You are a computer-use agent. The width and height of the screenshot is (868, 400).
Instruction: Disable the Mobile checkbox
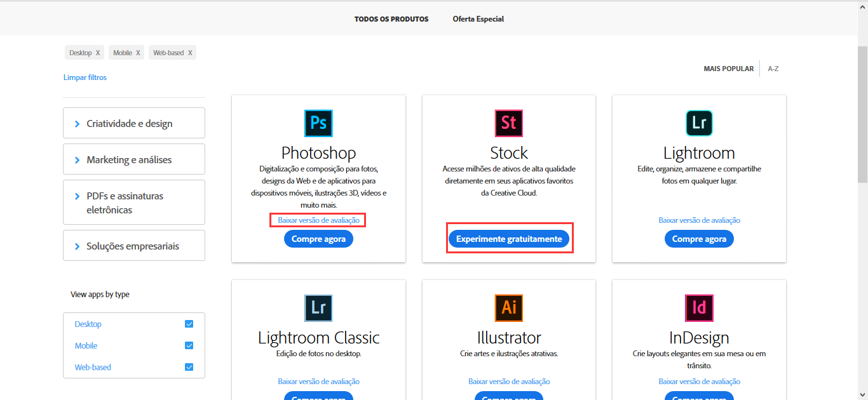(x=189, y=345)
